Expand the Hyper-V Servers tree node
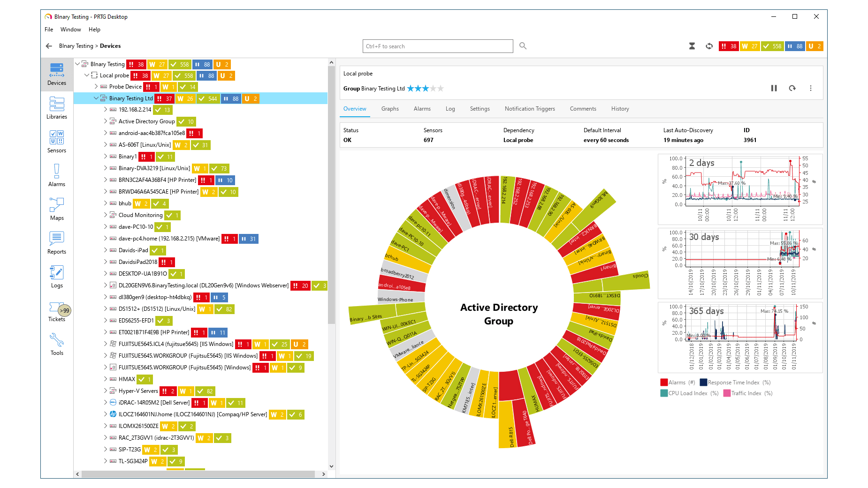868x488 pixels. point(106,391)
